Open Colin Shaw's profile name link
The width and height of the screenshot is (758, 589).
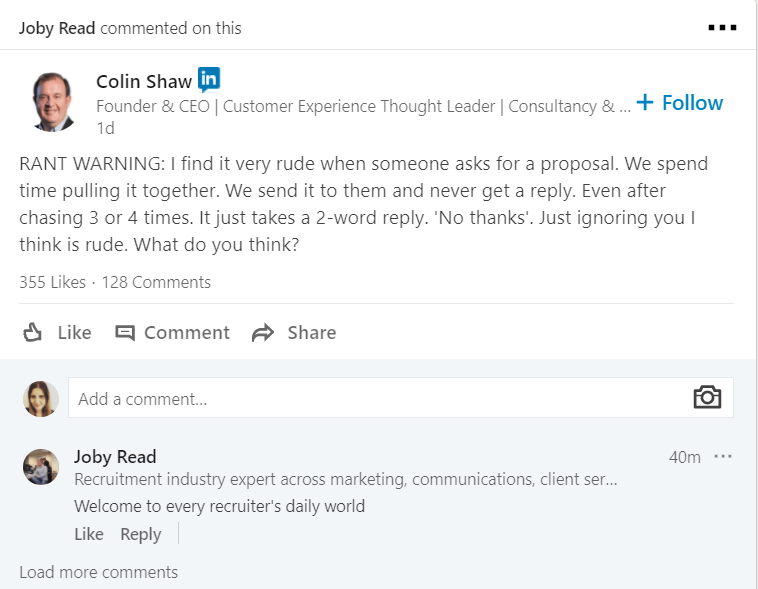[144, 81]
